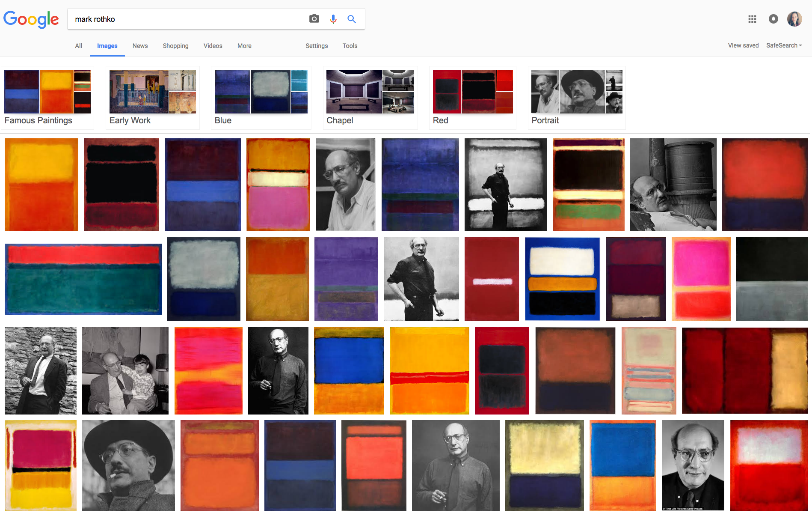Open the Google apps grid
This screenshot has height=516, width=812.
(x=752, y=19)
